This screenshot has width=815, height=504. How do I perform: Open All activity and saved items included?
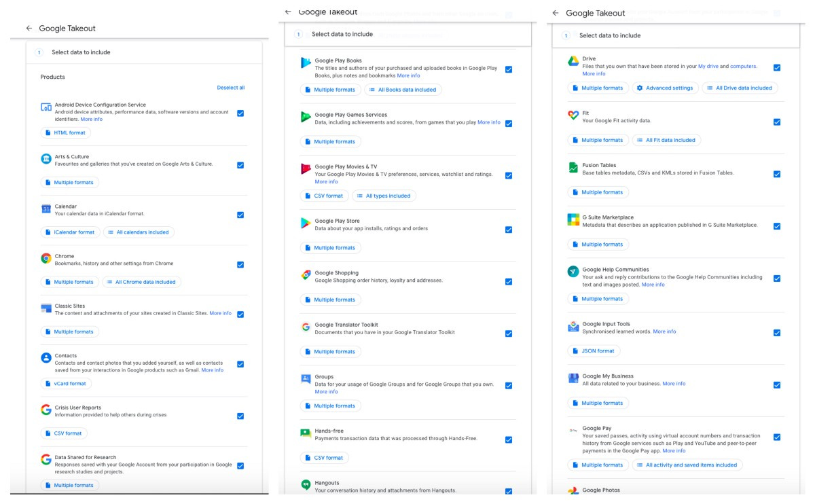(687, 465)
